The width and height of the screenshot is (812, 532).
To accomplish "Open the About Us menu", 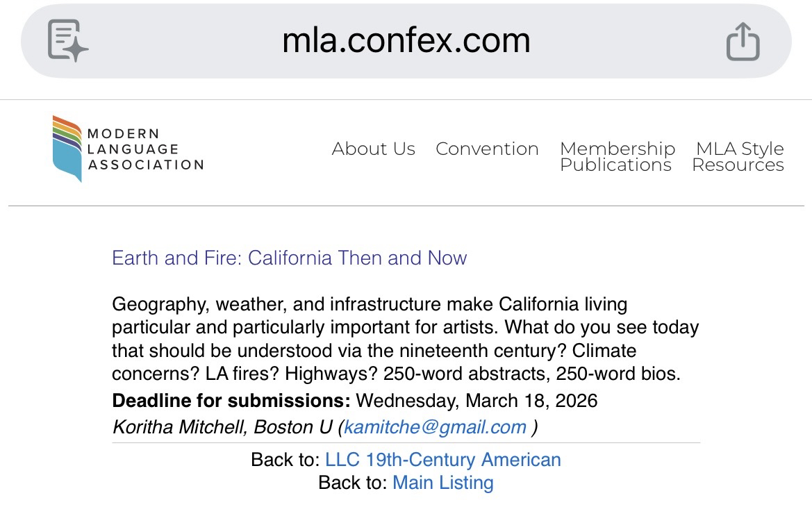I will [373, 149].
